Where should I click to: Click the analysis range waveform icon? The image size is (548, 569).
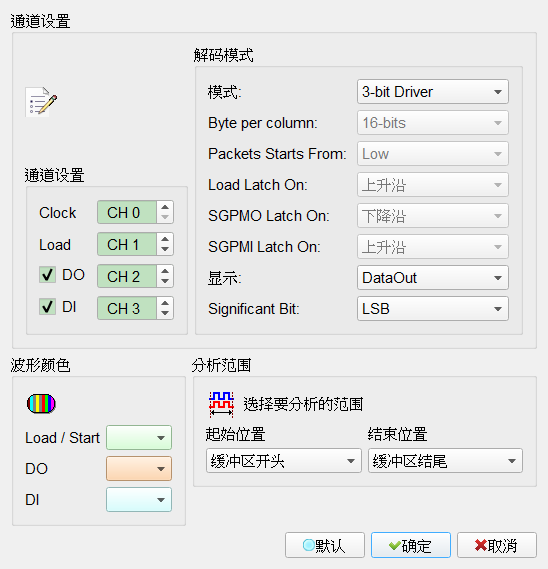pyautogui.click(x=221, y=404)
